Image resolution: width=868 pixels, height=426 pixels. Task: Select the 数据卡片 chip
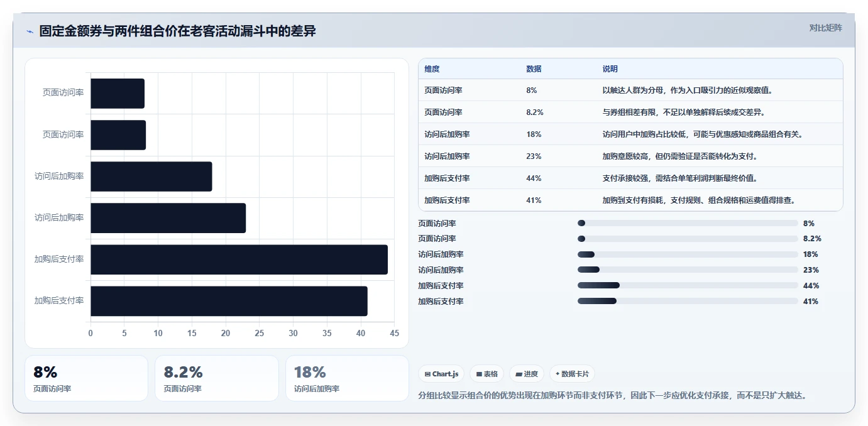[x=572, y=374]
